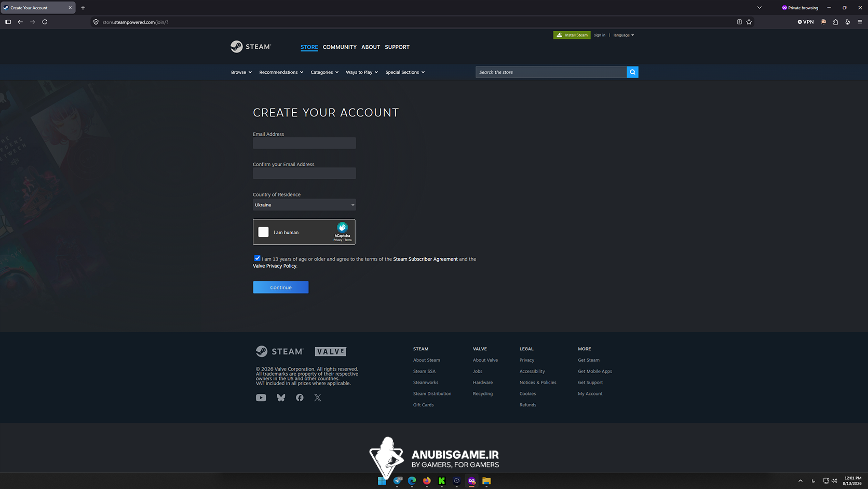Viewport: 868px width, 489px height.
Task: Close the Create Your Account tab
Action: point(70,8)
